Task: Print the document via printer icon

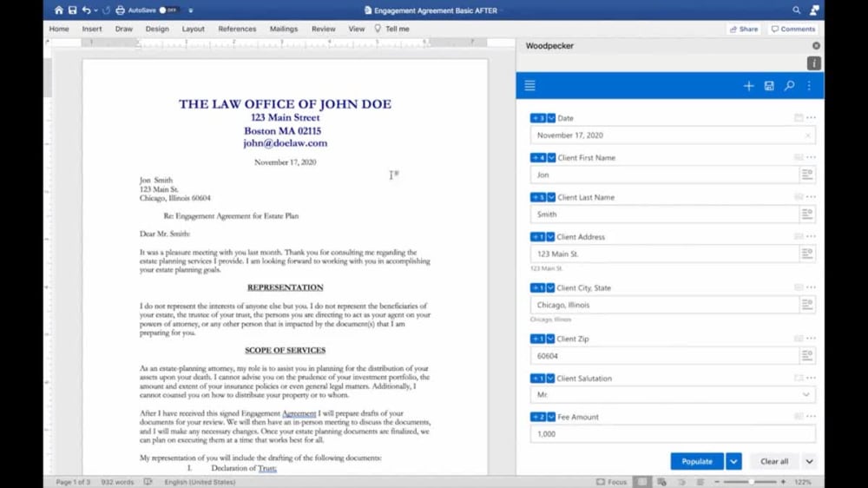Action: coord(120,10)
